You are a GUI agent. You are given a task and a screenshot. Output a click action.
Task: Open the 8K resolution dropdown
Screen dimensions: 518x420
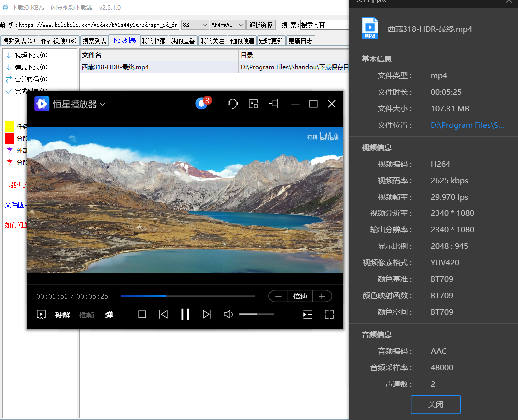[x=195, y=25]
